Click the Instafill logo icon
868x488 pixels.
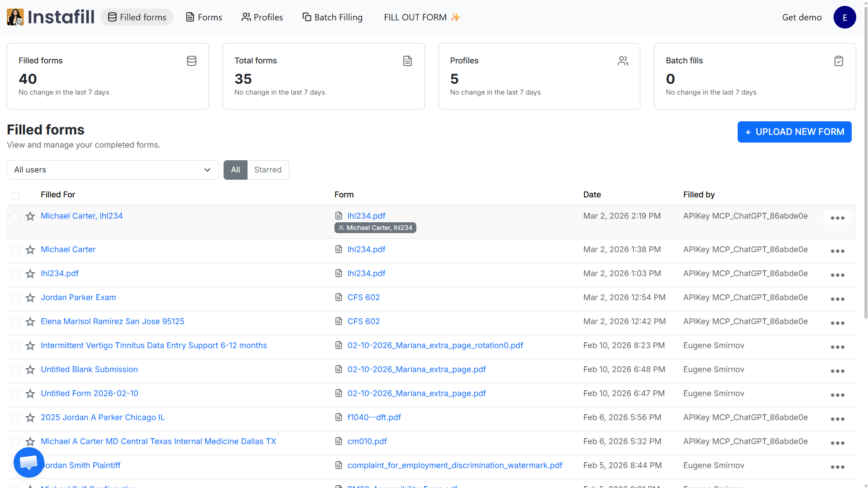[x=15, y=17]
